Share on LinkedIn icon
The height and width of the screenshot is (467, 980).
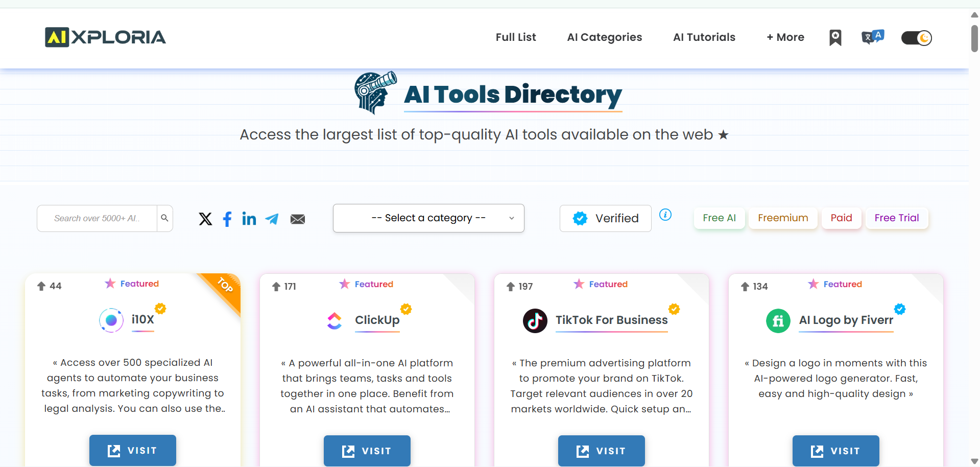(x=249, y=219)
